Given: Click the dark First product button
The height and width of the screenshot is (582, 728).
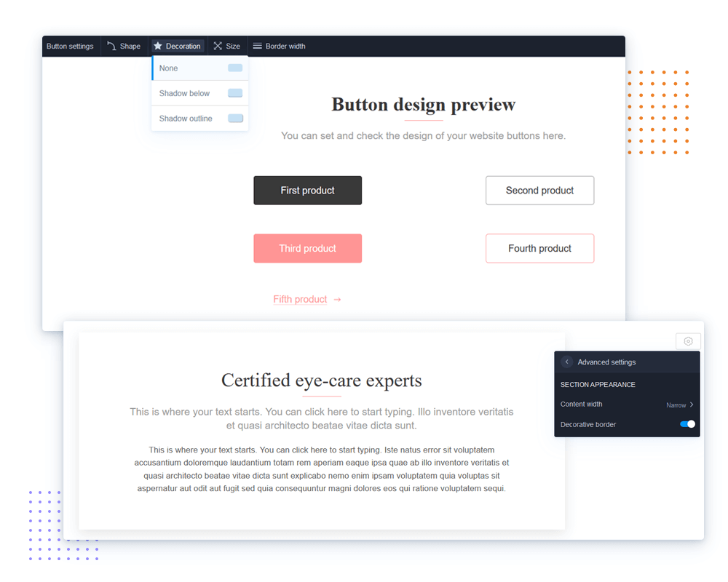Looking at the screenshot, I should click(x=307, y=191).
